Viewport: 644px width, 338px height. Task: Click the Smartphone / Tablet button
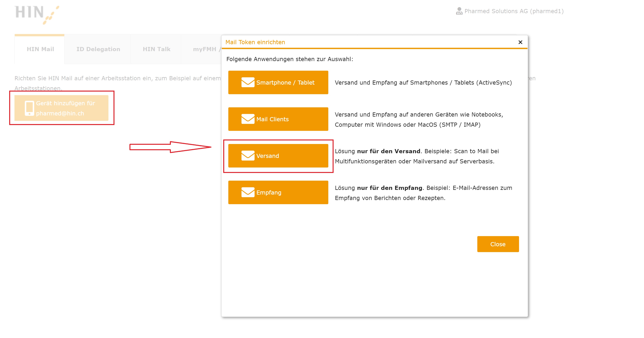pyautogui.click(x=278, y=83)
